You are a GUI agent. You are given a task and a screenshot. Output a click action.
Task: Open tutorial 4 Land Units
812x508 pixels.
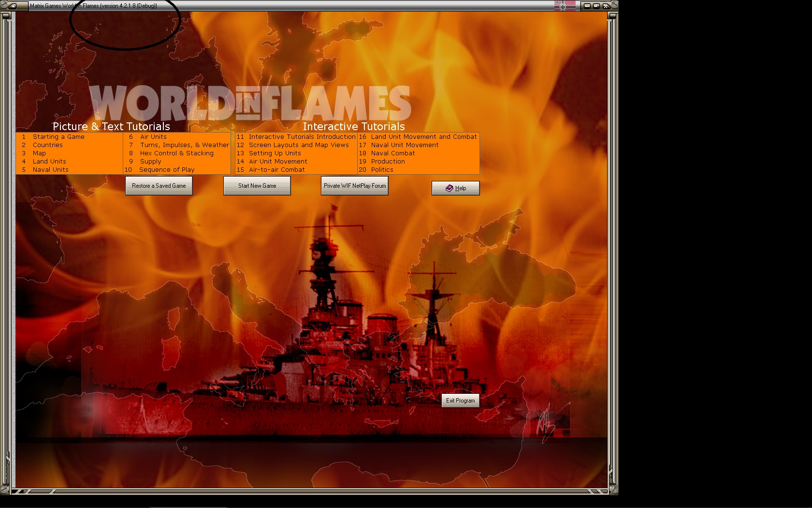pyautogui.click(x=49, y=161)
